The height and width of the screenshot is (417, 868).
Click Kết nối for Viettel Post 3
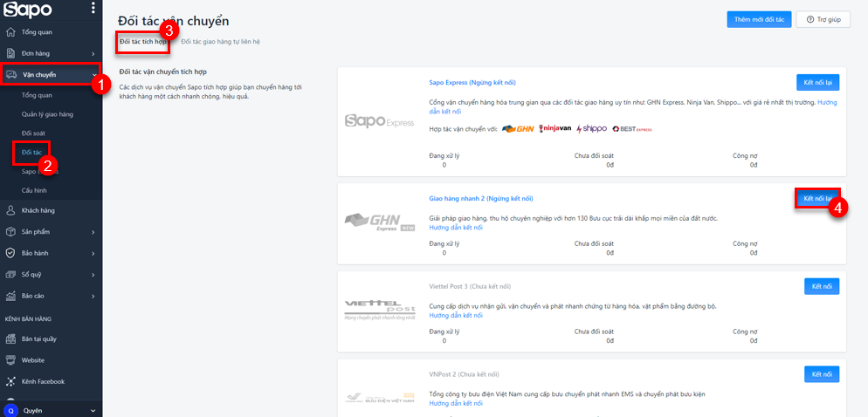point(822,286)
